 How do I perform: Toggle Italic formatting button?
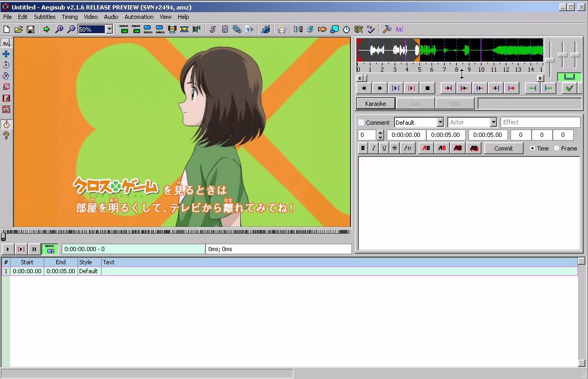(x=373, y=148)
